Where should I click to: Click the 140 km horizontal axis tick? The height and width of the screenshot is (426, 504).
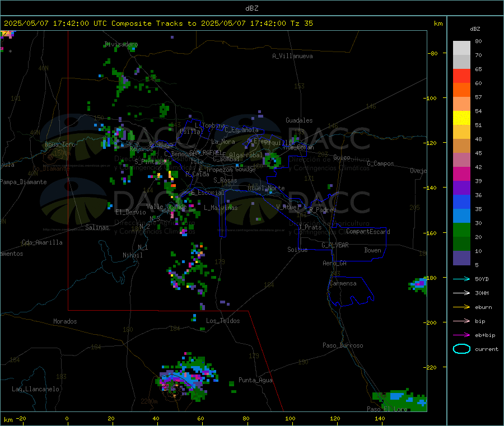coord(380,419)
